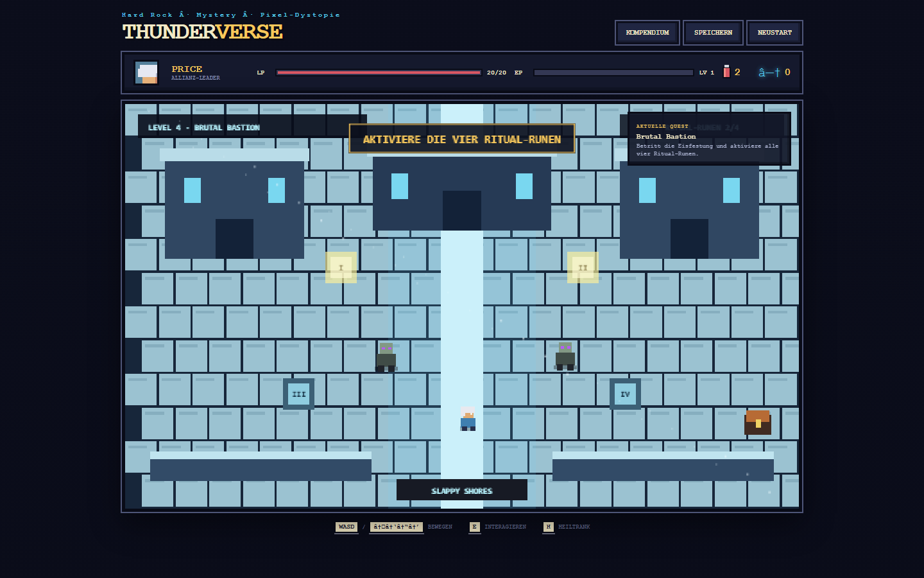Click the door of the central building
The height and width of the screenshot is (578, 924).
pyautogui.click(x=462, y=211)
